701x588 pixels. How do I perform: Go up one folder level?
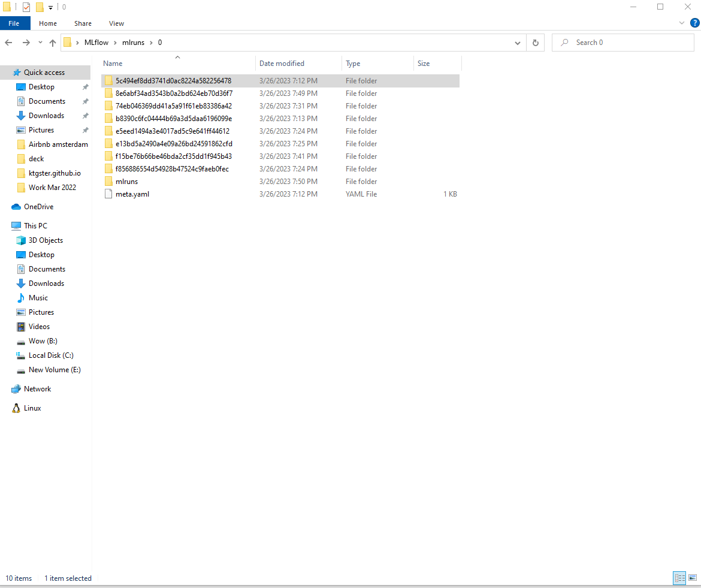point(53,43)
